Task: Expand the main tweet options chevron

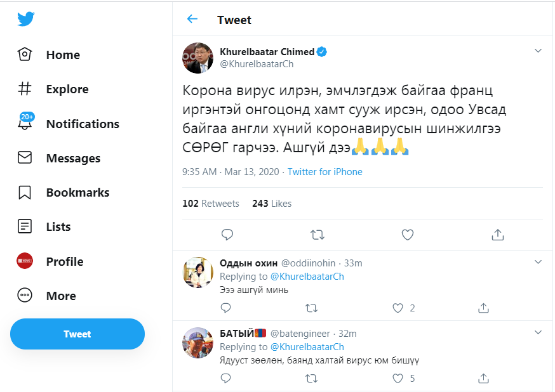Action: pyautogui.click(x=538, y=51)
